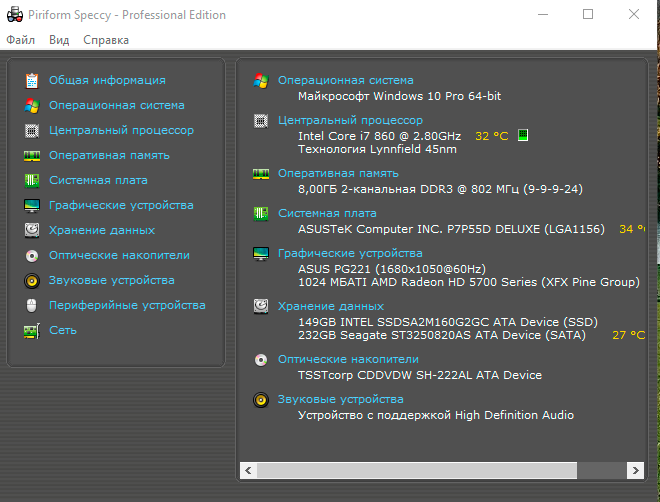The image size is (660, 502).
Task: Click the horizontal scrollbar right arrow
Action: (x=635, y=470)
